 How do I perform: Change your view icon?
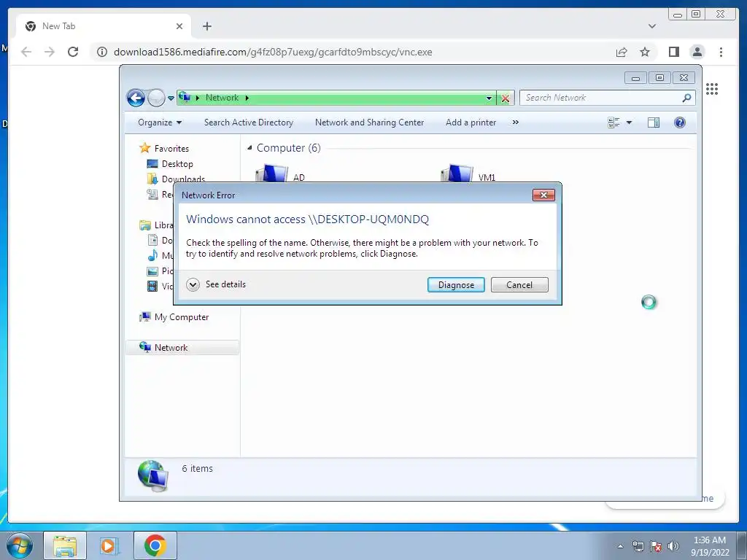click(614, 122)
